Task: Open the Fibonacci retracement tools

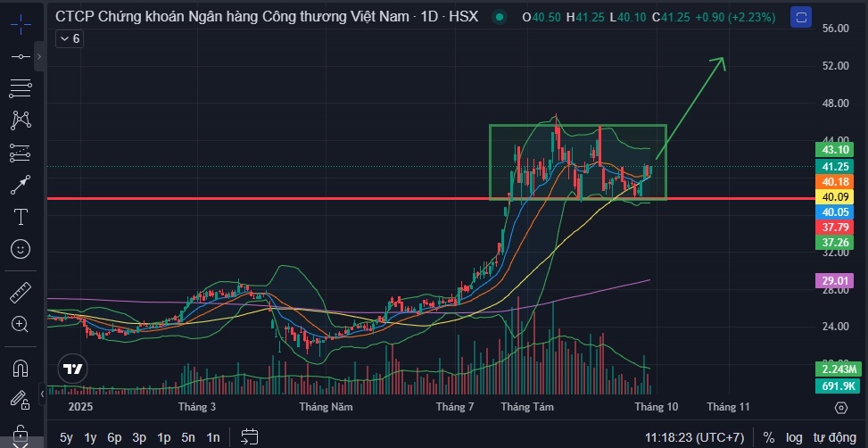Action: [x=21, y=88]
